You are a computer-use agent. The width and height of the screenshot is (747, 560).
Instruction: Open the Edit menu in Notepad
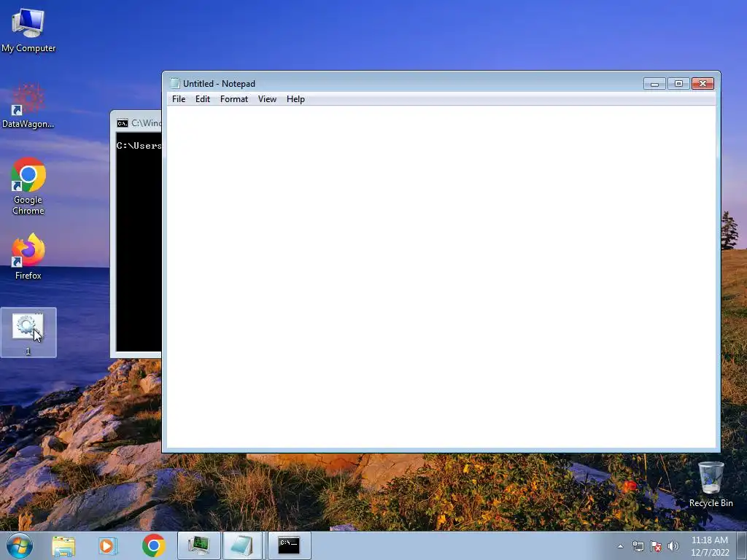pyautogui.click(x=203, y=99)
